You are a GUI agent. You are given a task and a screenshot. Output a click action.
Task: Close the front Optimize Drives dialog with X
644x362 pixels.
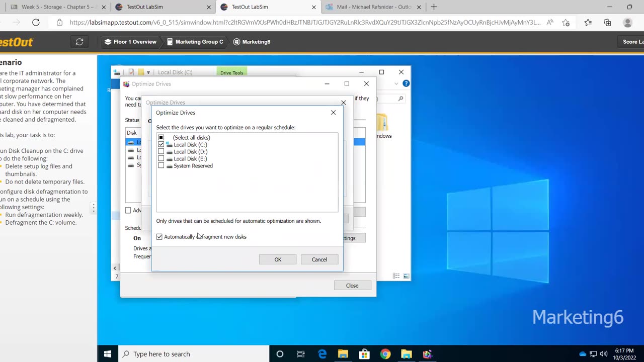click(x=333, y=113)
